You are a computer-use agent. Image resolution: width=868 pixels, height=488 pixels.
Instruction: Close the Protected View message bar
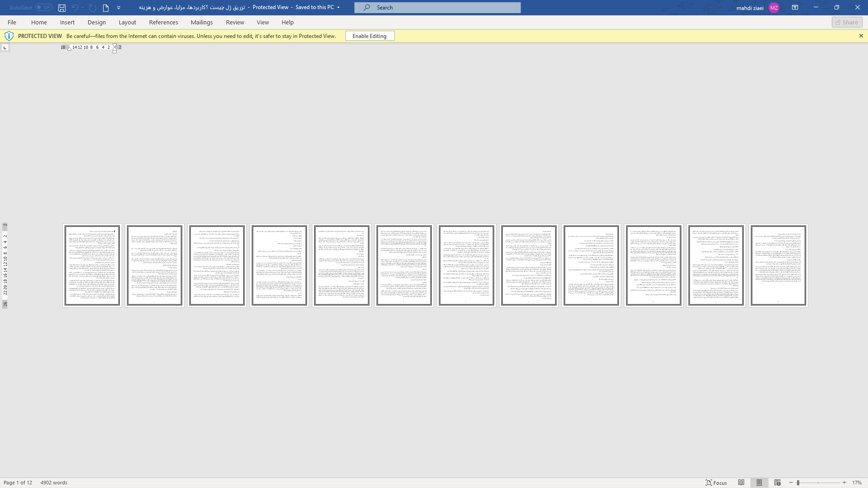[x=861, y=36]
